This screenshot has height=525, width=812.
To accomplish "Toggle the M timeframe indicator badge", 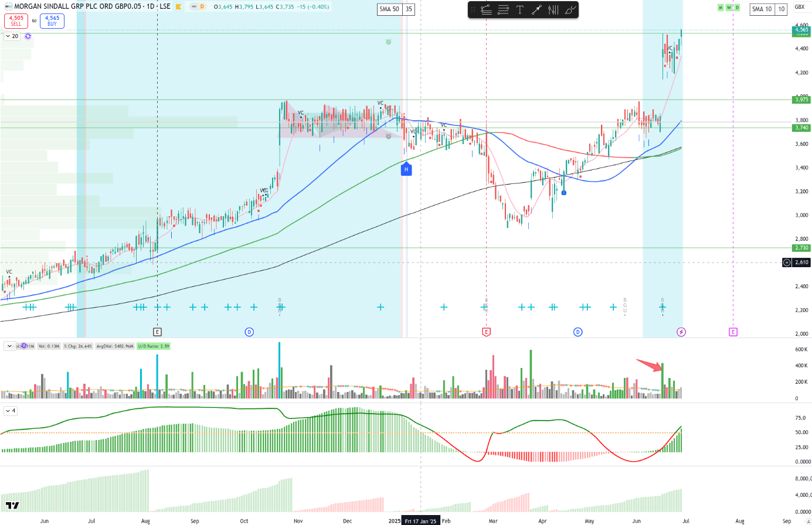I will (721, 8).
